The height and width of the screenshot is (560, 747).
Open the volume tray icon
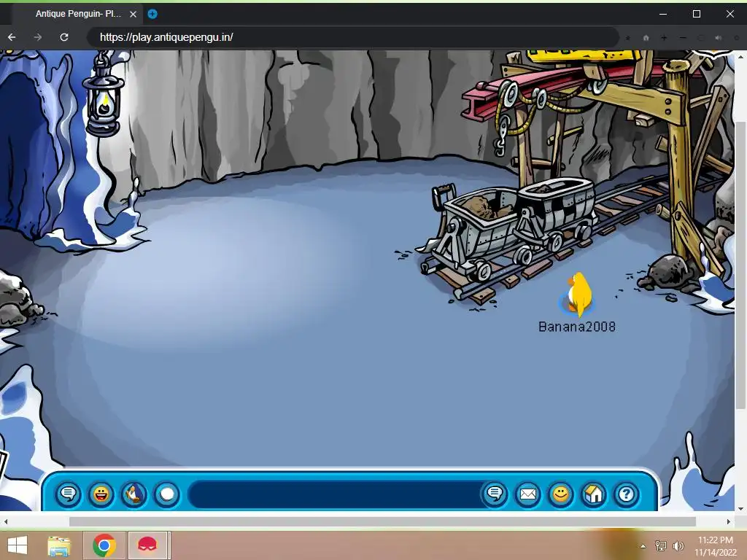click(x=678, y=545)
